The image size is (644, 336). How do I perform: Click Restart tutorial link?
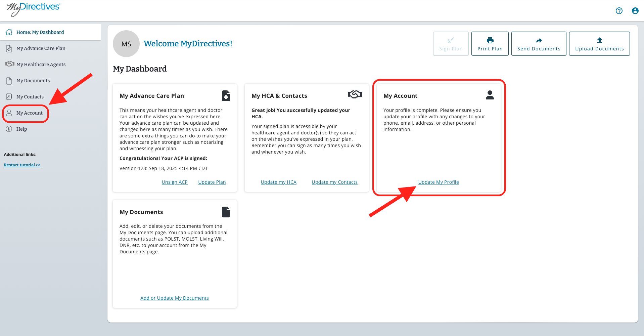(x=22, y=165)
